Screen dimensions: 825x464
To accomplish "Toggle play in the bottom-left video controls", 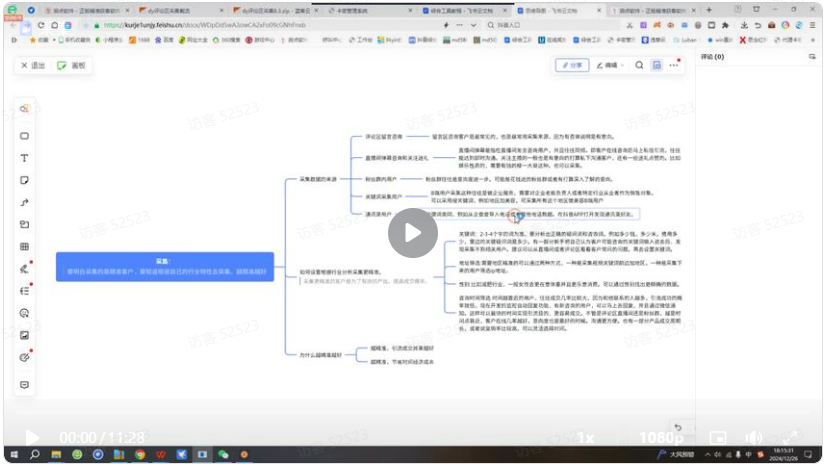I will (32, 437).
